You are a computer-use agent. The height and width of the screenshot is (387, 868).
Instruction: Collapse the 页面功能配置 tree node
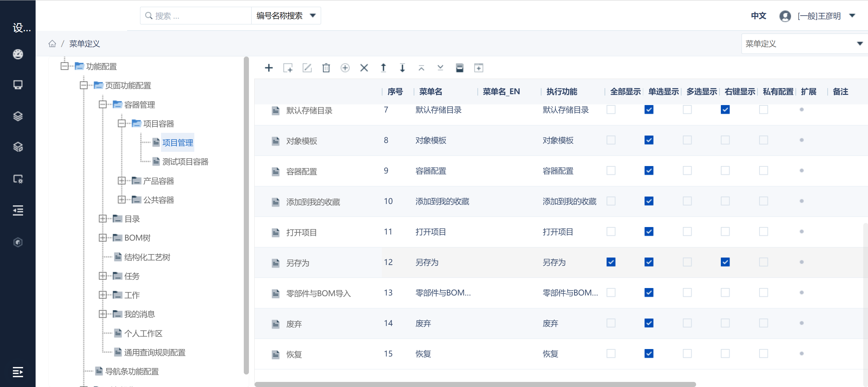click(x=83, y=85)
